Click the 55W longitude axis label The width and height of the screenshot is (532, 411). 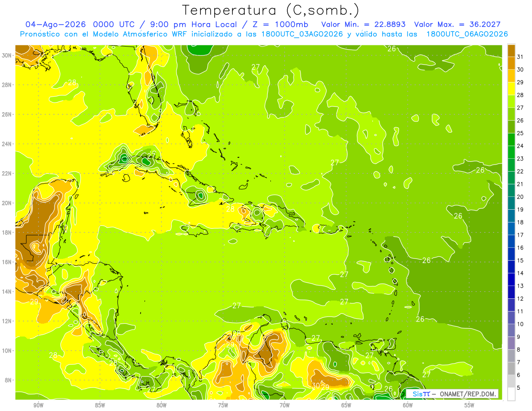pos(469,405)
